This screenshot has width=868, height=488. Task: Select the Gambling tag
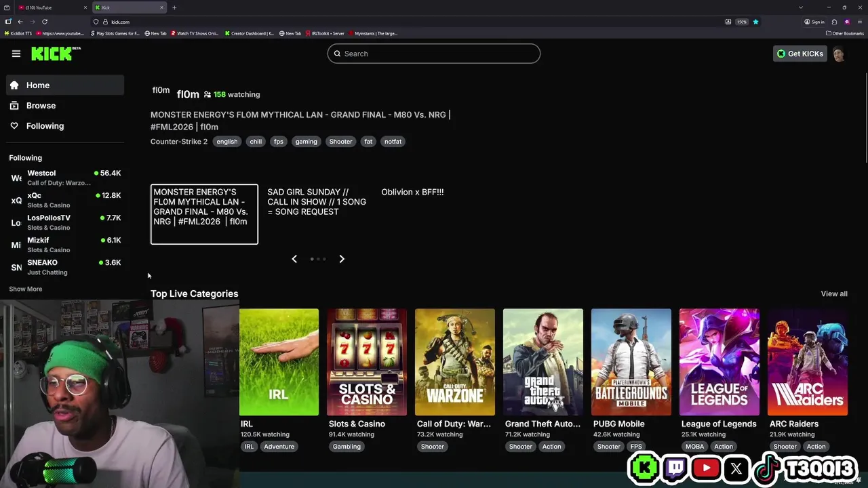click(x=347, y=447)
